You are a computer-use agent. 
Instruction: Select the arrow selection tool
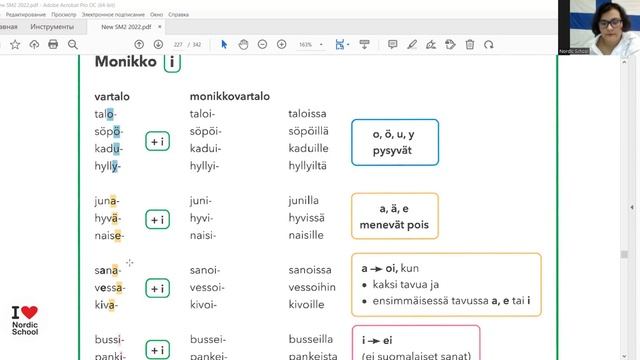[x=224, y=44]
